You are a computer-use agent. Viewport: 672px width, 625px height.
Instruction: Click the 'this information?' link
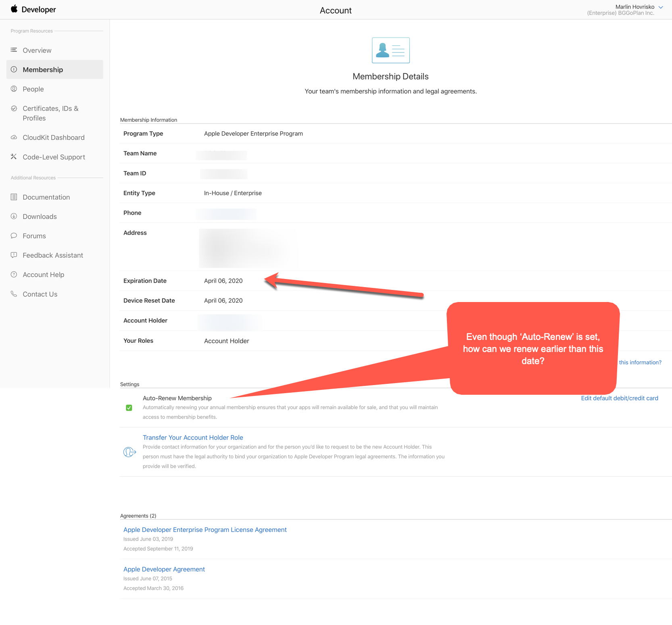coord(640,362)
